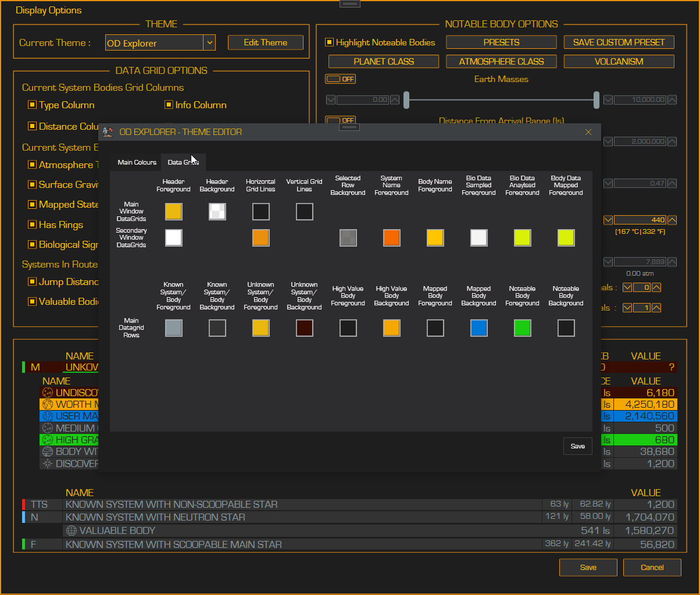Pick the Noteable Body Foreground green swatch
The height and width of the screenshot is (595, 700).
coord(523,328)
